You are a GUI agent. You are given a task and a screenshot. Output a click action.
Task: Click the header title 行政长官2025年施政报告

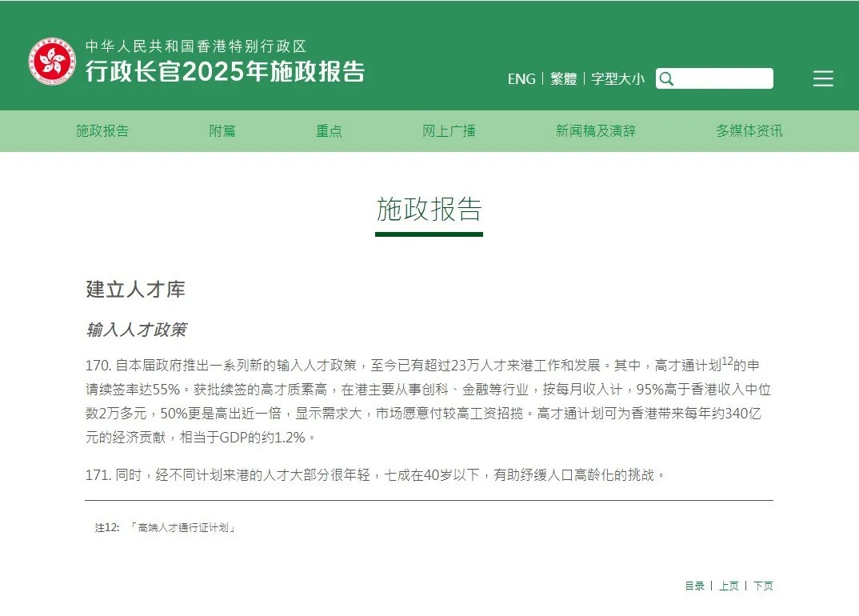pos(226,71)
